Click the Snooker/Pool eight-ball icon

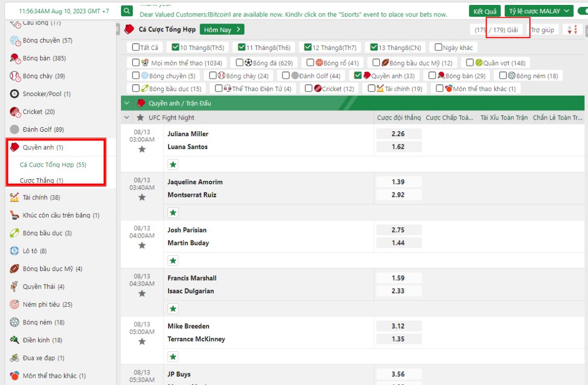tap(14, 94)
